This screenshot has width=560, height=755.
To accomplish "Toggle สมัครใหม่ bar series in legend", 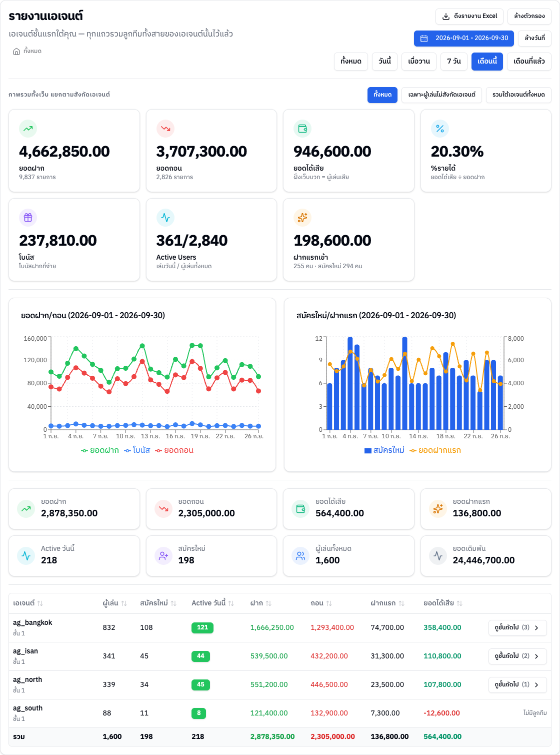I will (384, 450).
